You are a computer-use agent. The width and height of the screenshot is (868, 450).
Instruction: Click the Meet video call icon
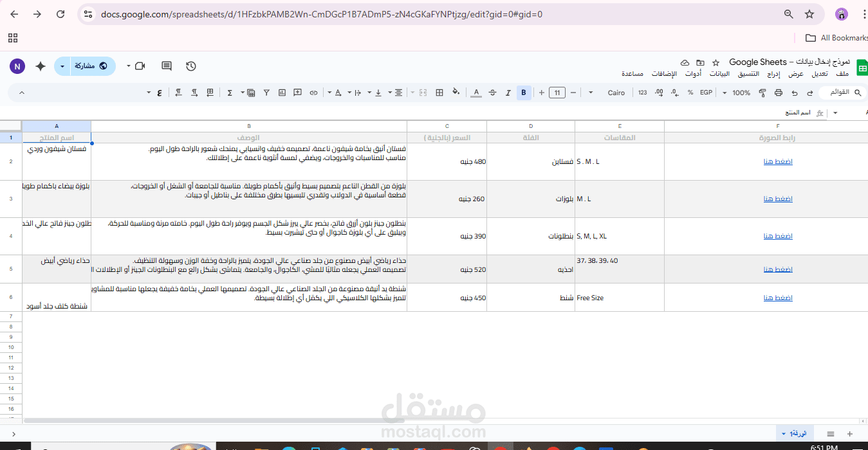[x=140, y=66]
